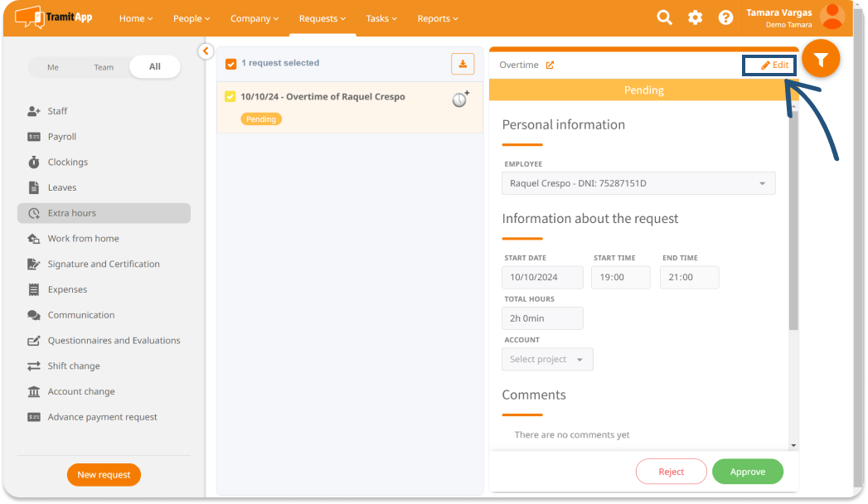Approve the overtime request
Image resolution: width=868 pixels, height=504 pixels.
coord(747,472)
